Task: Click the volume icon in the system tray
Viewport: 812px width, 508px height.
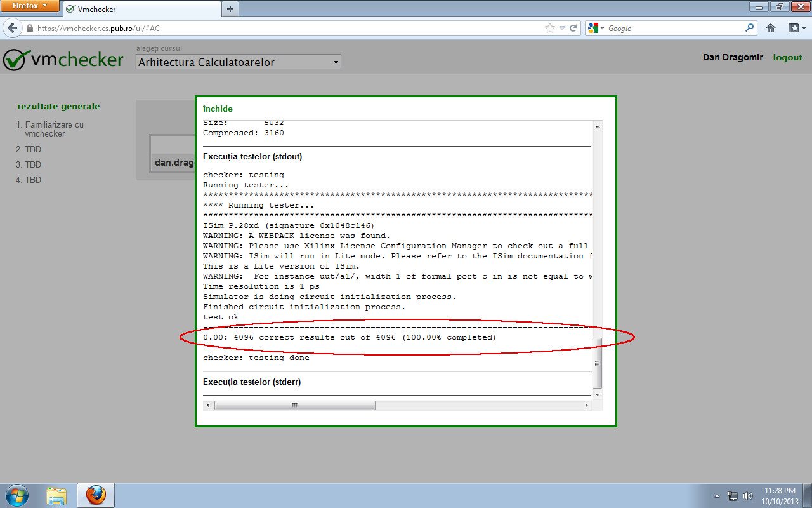Action: point(749,495)
